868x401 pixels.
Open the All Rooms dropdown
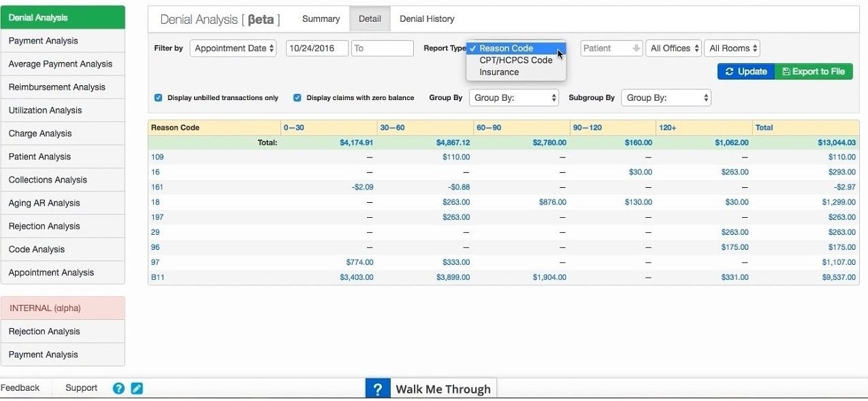coord(732,48)
